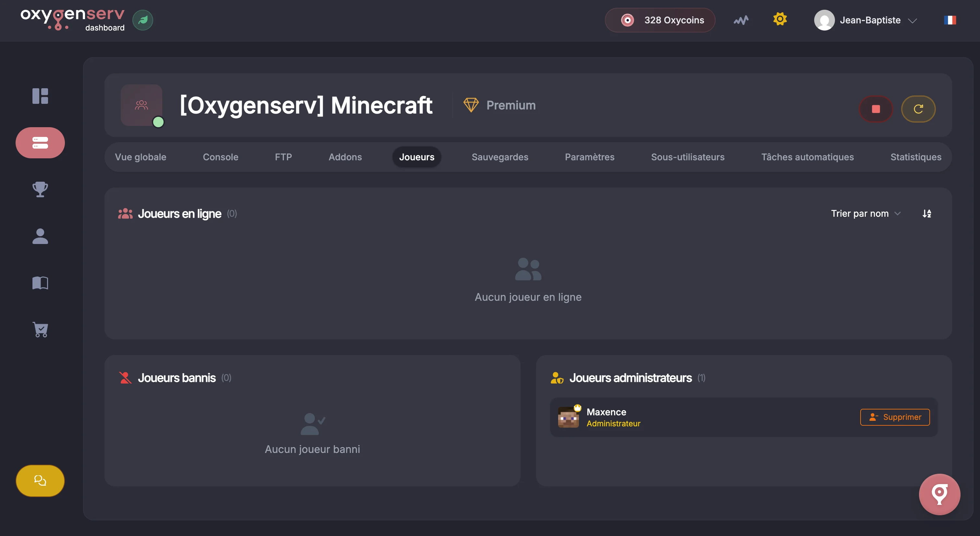Click the red stop server button
This screenshot has width=980, height=536.
tap(876, 109)
